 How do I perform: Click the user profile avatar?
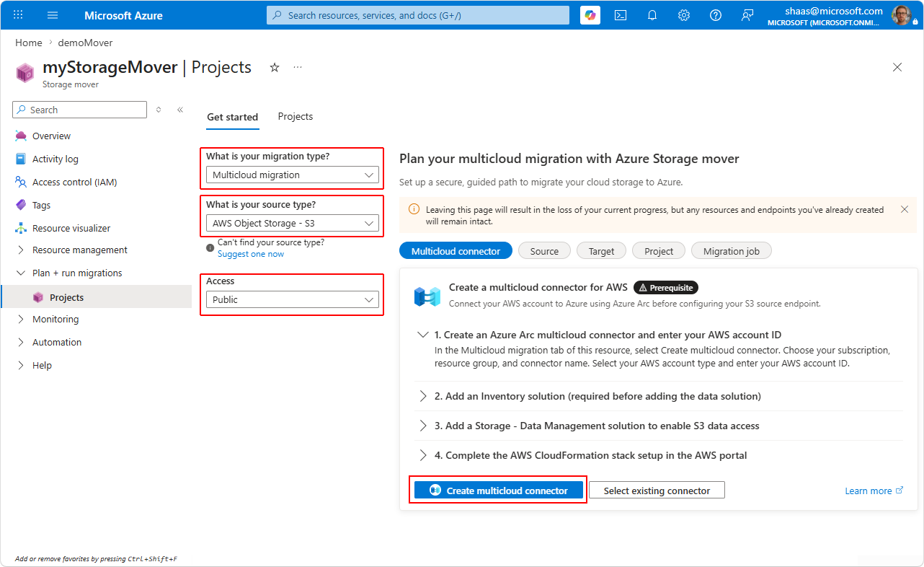pyautogui.click(x=902, y=15)
